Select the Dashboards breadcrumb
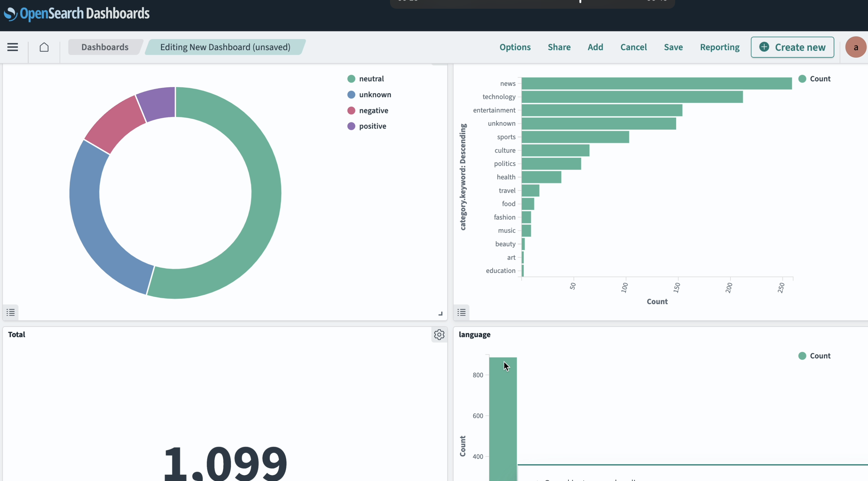 pos(105,47)
